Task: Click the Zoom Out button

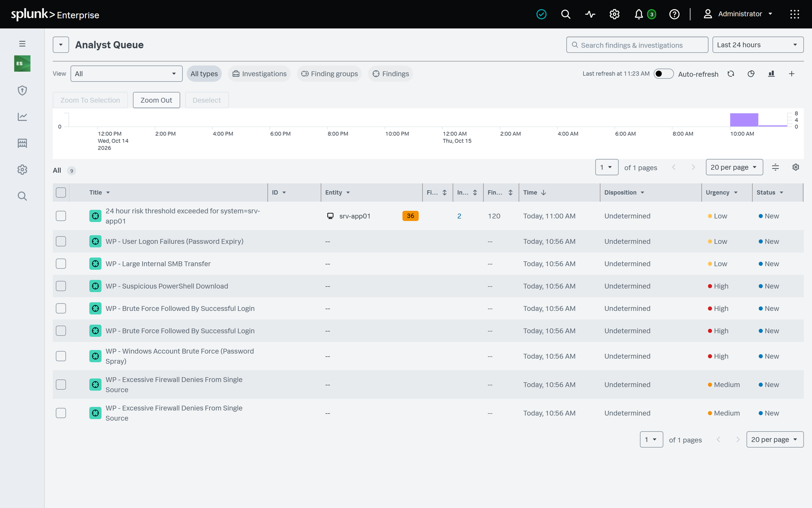Action: 156,100
